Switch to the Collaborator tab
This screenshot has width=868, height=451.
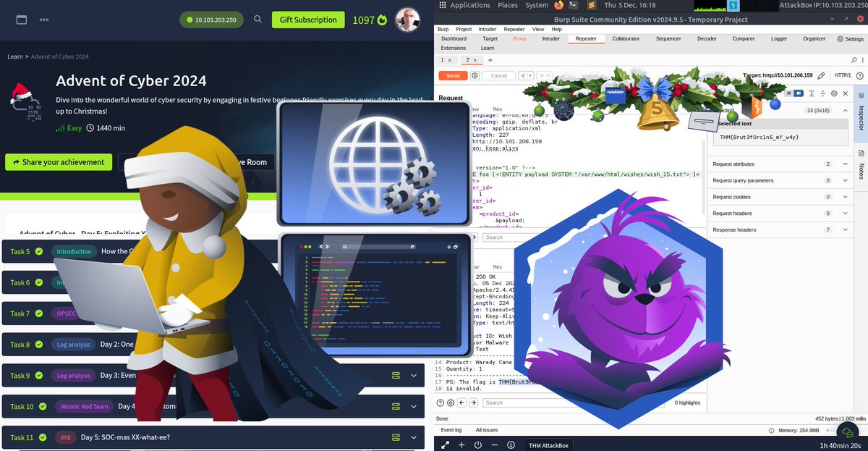(626, 39)
